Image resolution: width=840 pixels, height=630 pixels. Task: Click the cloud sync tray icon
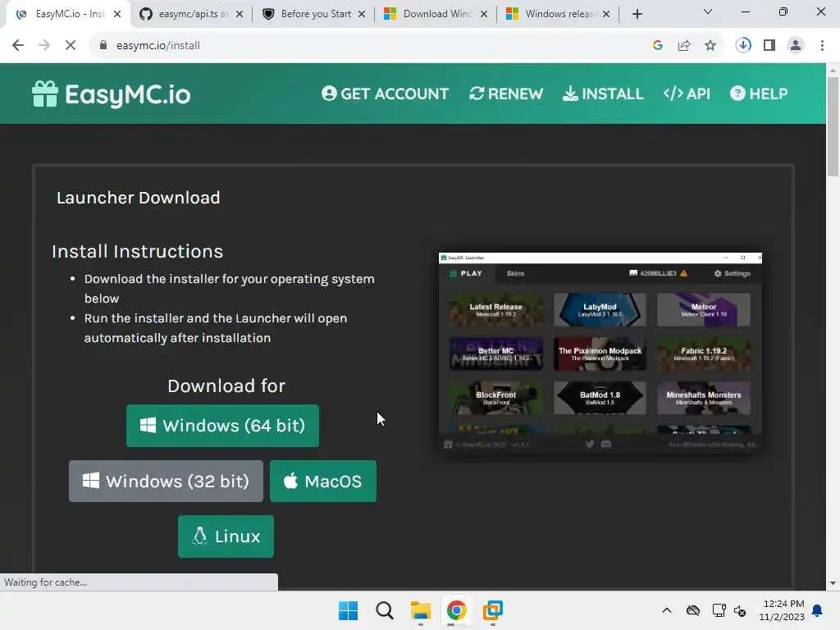pyautogui.click(x=693, y=610)
